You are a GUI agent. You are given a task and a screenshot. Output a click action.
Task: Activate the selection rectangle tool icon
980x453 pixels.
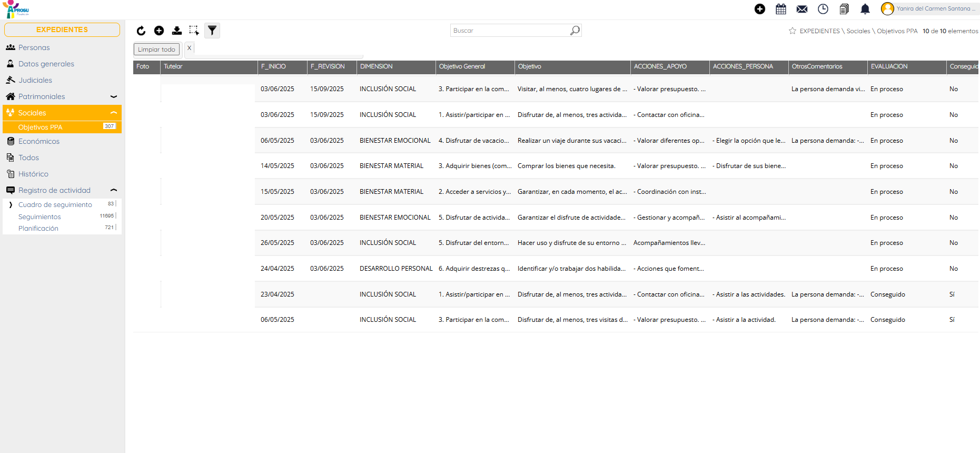pos(194,31)
